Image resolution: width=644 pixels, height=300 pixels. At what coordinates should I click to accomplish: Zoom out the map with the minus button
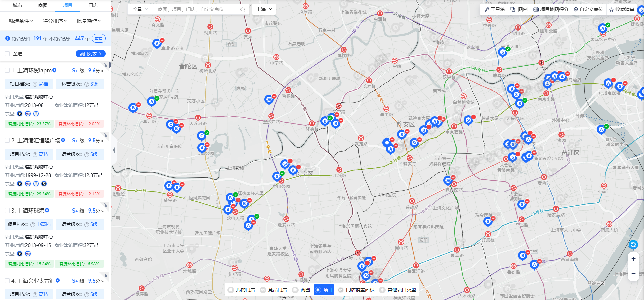tap(633, 273)
